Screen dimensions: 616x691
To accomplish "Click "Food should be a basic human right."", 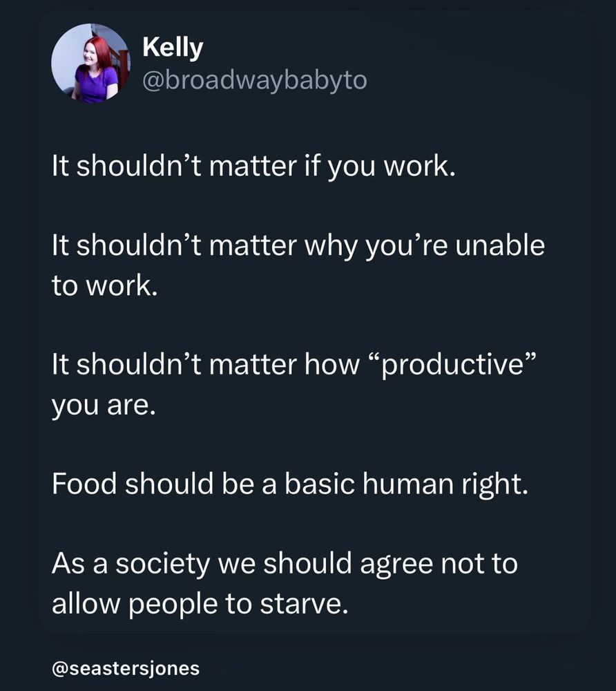I will (290, 484).
